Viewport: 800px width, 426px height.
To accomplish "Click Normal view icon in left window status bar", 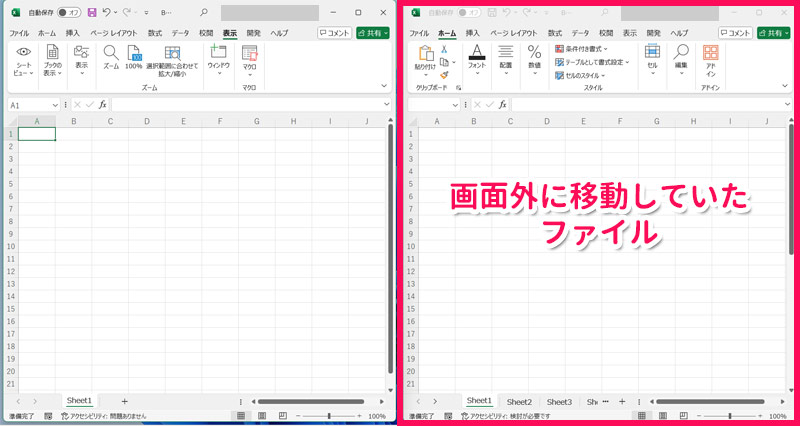I will [x=242, y=416].
